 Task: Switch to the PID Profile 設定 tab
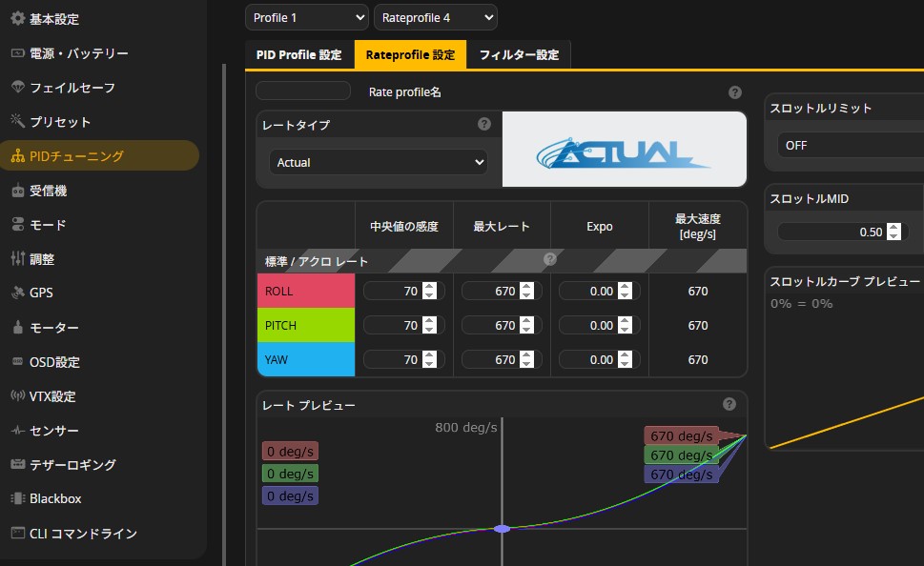(298, 54)
